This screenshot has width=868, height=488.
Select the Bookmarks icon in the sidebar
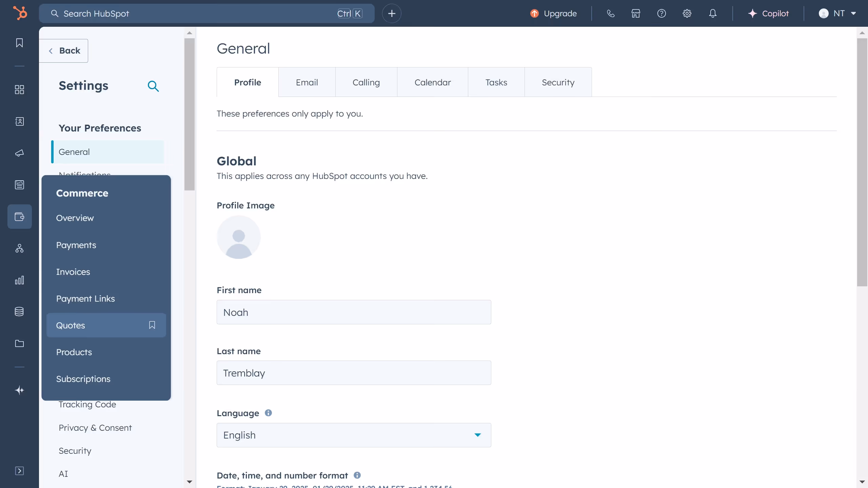point(19,43)
